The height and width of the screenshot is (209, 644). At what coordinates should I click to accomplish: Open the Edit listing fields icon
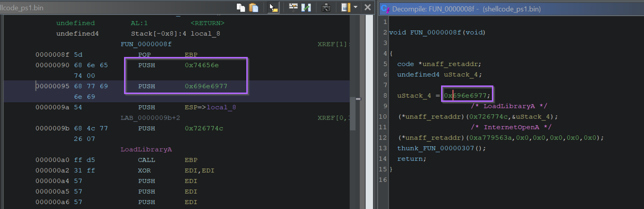(x=293, y=7)
